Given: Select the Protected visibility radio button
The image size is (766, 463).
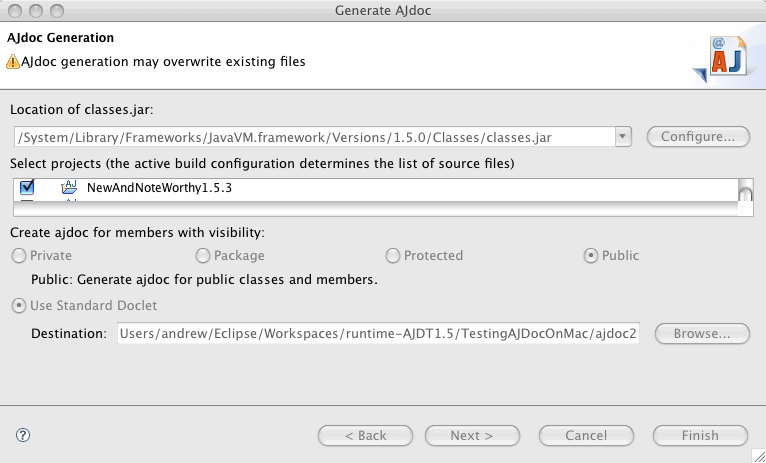Looking at the screenshot, I should [x=393, y=256].
